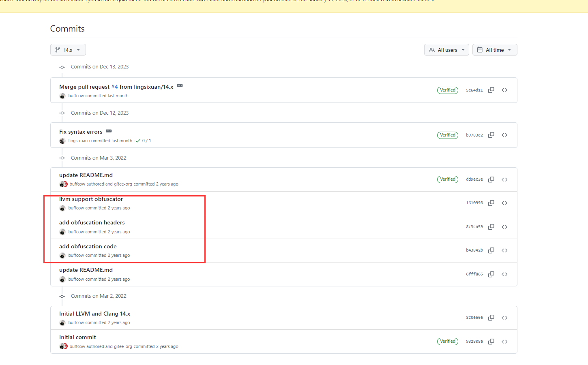Open the 14.x branch selector dropdown

point(68,50)
